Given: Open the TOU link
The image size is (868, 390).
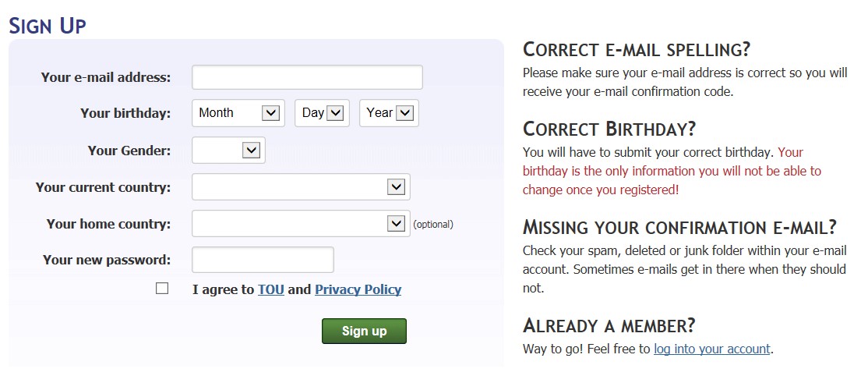Looking at the screenshot, I should (271, 289).
